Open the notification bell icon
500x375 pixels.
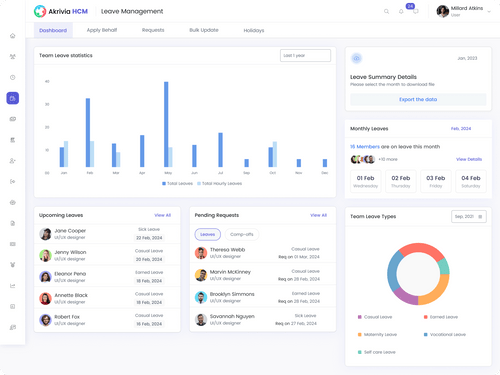click(401, 11)
